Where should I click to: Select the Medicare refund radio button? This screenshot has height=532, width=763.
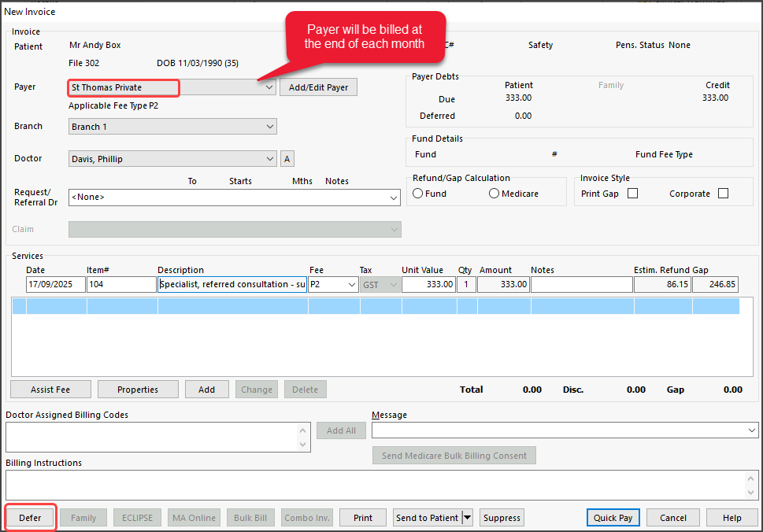coord(494,194)
